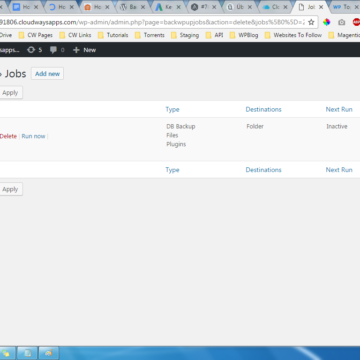Click the top Apply button

[x=10, y=93]
